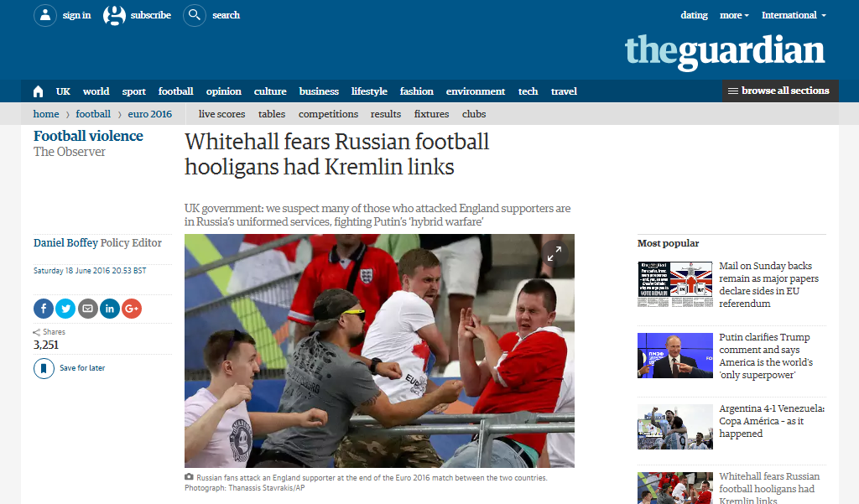Share article on Facebook
The height and width of the screenshot is (504, 859).
pyautogui.click(x=44, y=309)
